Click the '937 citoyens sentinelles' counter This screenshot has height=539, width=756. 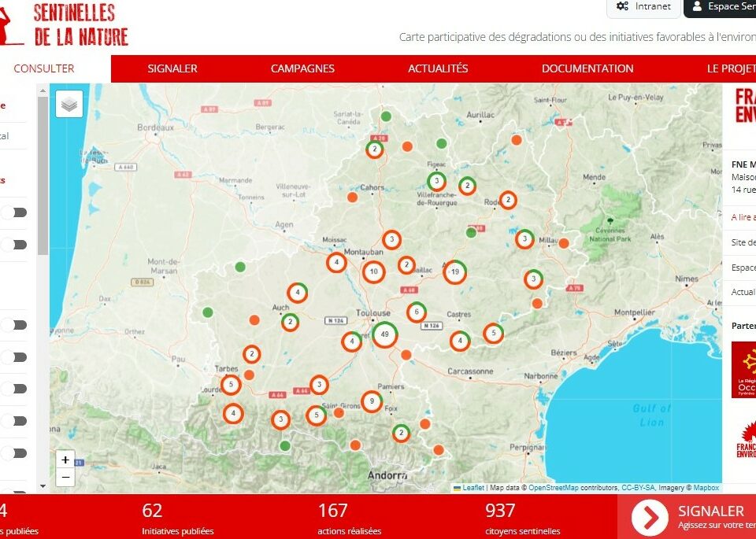[x=523, y=519]
